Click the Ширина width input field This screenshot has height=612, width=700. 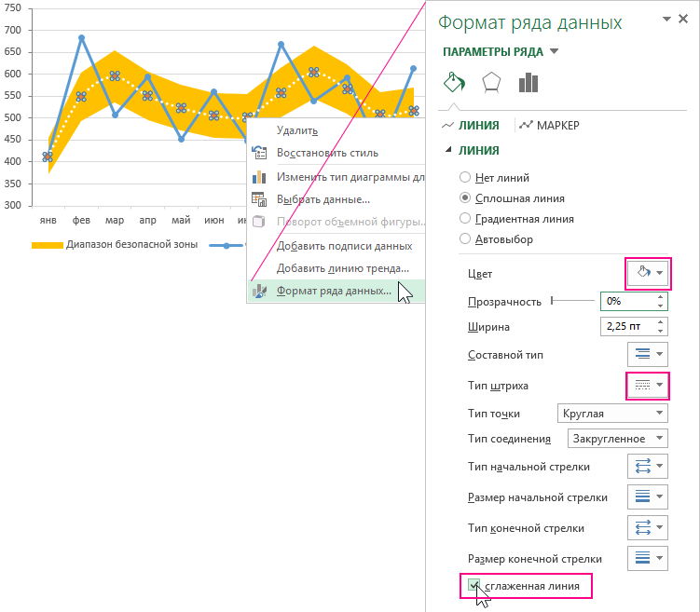(x=627, y=327)
